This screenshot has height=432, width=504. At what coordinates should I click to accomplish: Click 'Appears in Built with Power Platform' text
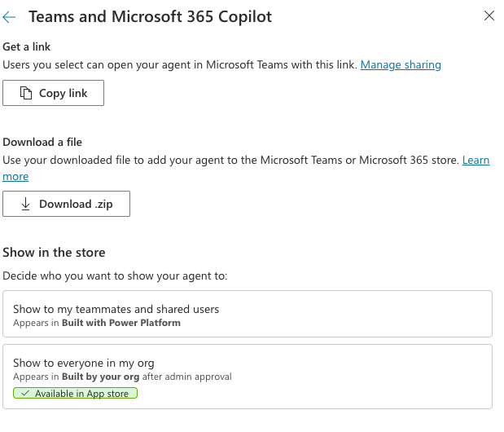[x=97, y=323]
